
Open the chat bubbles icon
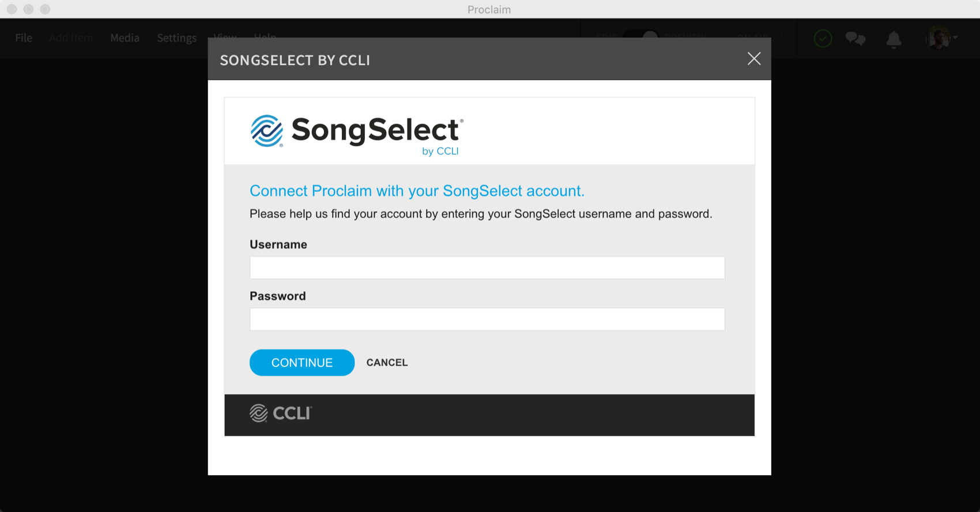tap(855, 39)
